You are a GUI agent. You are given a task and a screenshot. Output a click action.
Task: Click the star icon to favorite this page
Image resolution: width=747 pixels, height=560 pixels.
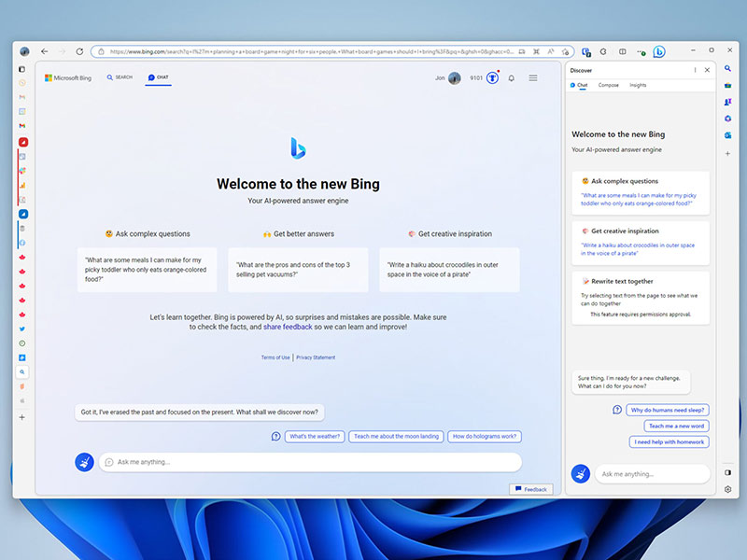(x=566, y=51)
